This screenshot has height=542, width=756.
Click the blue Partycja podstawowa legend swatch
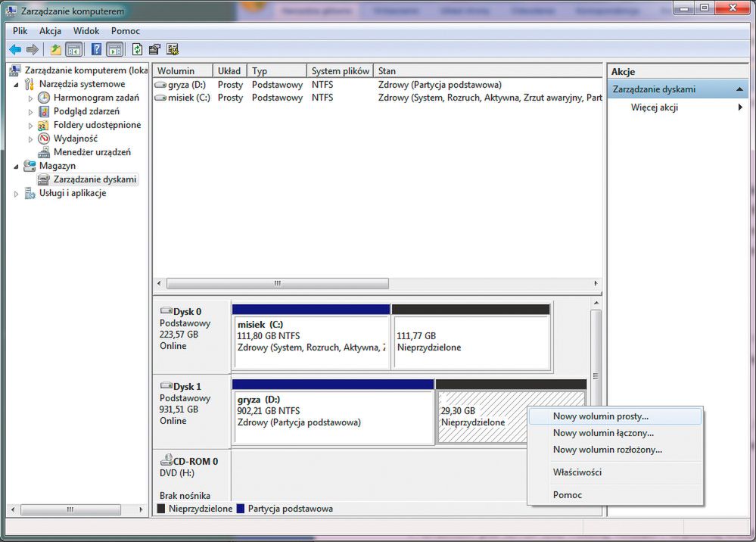point(241,509)
